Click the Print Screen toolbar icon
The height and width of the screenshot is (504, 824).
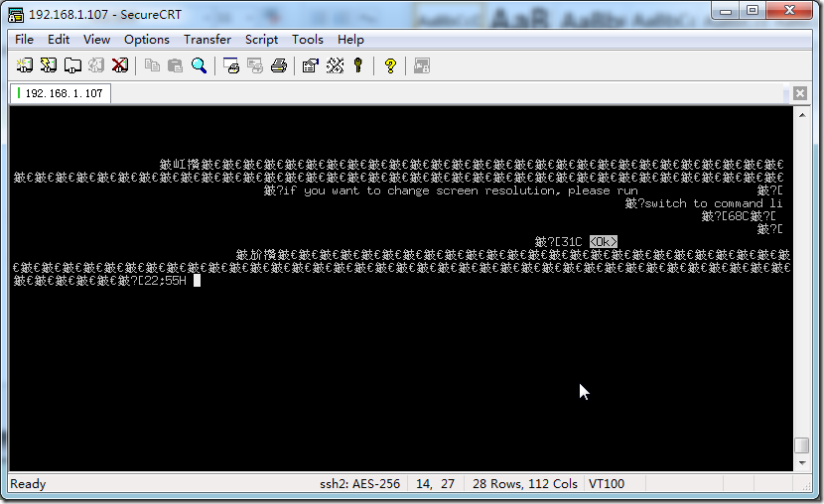click(231, 65)
